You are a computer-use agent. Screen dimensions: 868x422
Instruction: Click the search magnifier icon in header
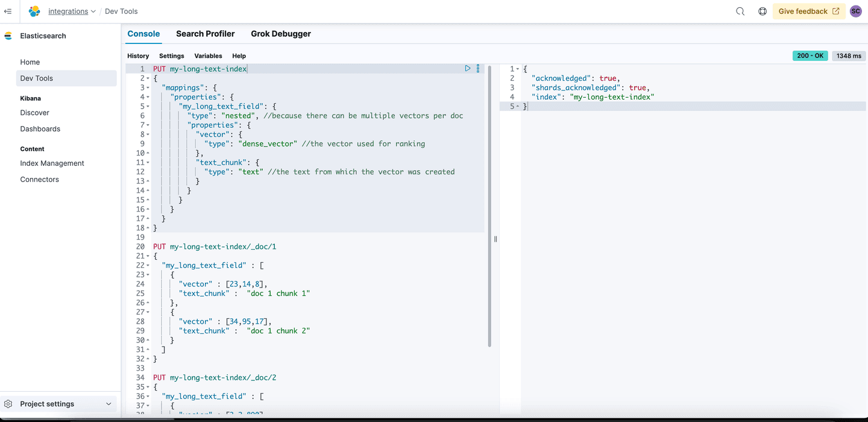pyautogui.click(x=740, y=11)
